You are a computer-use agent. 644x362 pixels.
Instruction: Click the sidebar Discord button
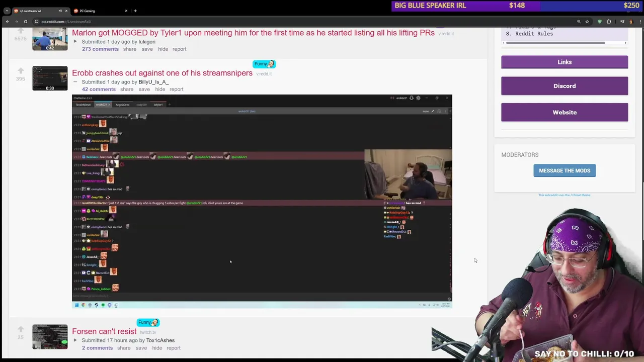(565, 86)
